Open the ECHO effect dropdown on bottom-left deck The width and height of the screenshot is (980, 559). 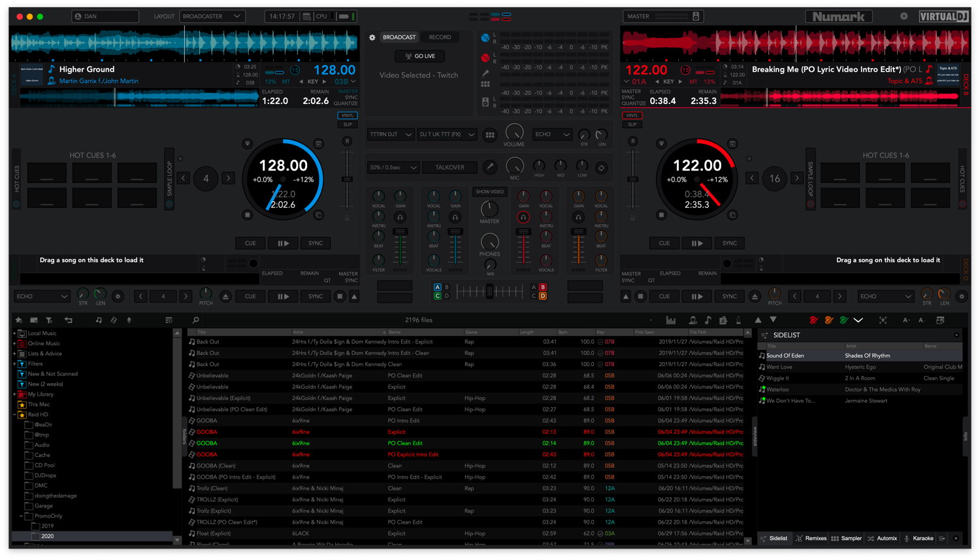[x=42, y=297]
